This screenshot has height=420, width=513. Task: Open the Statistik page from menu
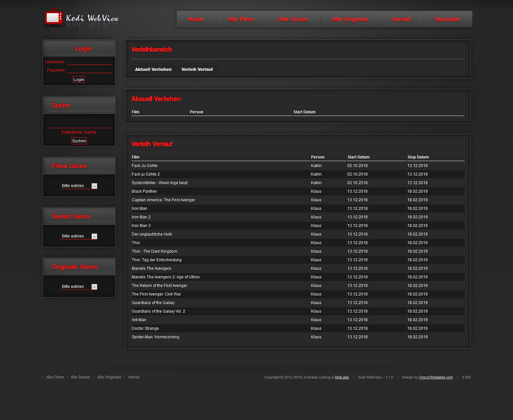point(447,19)
